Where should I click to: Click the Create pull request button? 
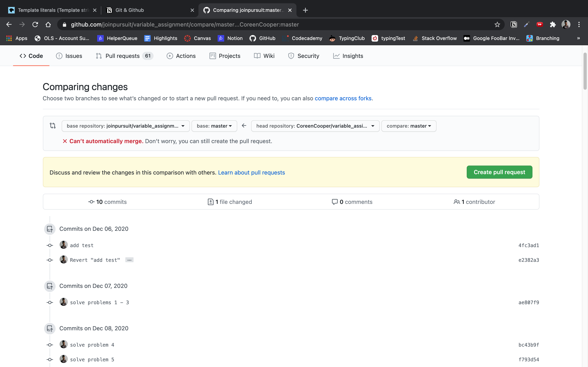tap(499, 172)
